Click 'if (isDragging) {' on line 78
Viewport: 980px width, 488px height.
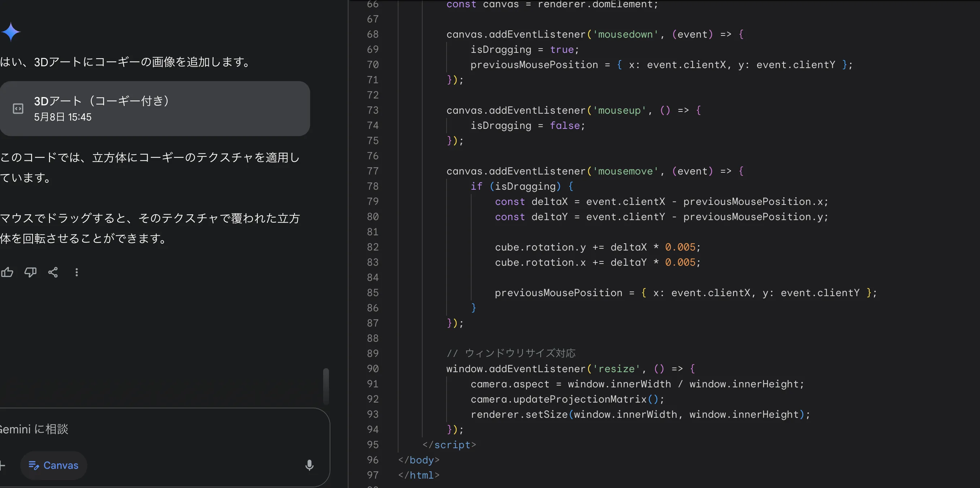click(x=522, y=186)
